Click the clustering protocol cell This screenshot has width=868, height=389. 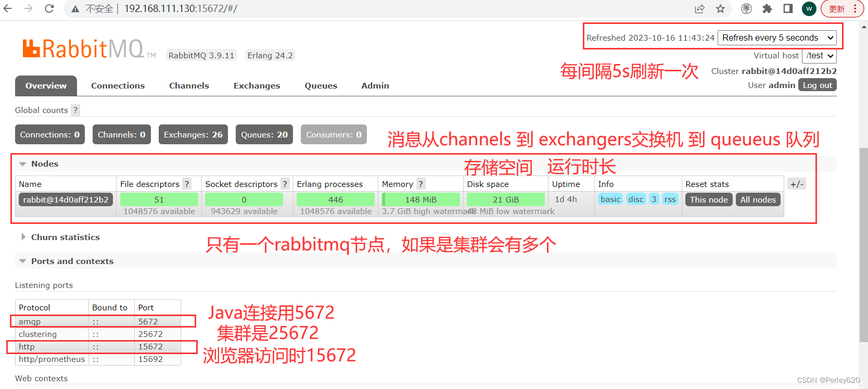pos(52,334)
